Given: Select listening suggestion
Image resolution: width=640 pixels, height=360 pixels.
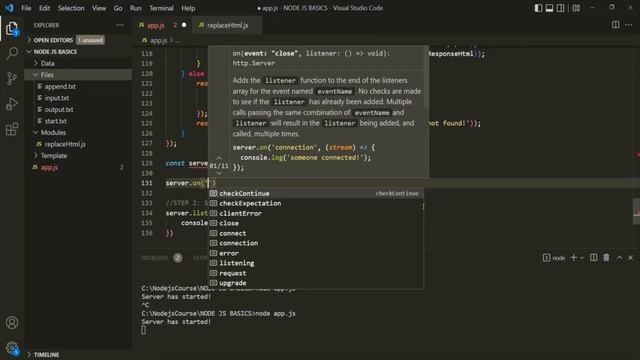Looking at the screenshot, I should [316, 263].
